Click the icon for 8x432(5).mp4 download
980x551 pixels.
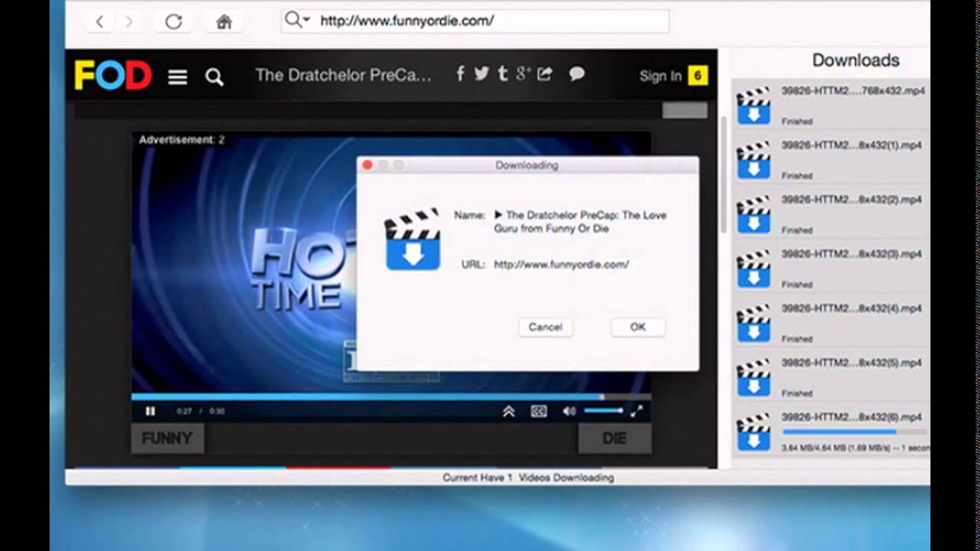(x=753, y=377)
